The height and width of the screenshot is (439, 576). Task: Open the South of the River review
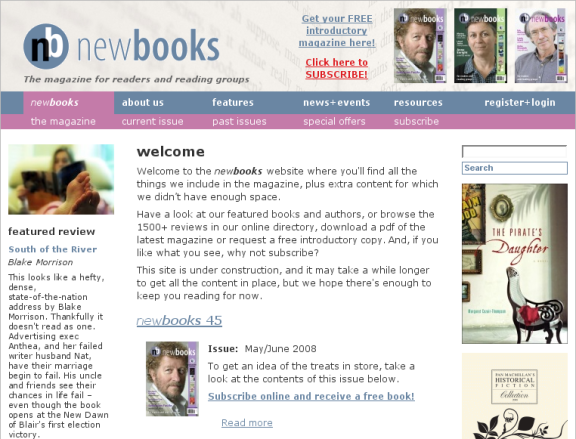(x=53, y=249)
